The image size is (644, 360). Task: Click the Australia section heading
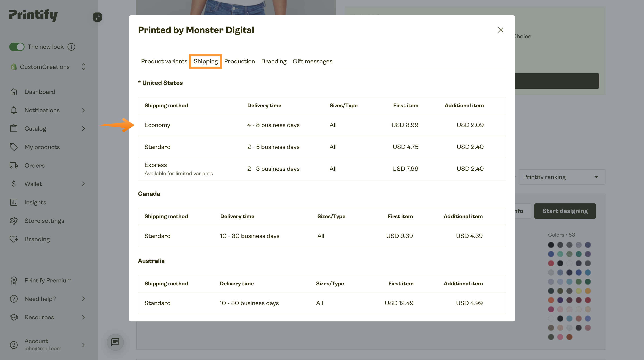pyautogui.click(x=151, y=261)
